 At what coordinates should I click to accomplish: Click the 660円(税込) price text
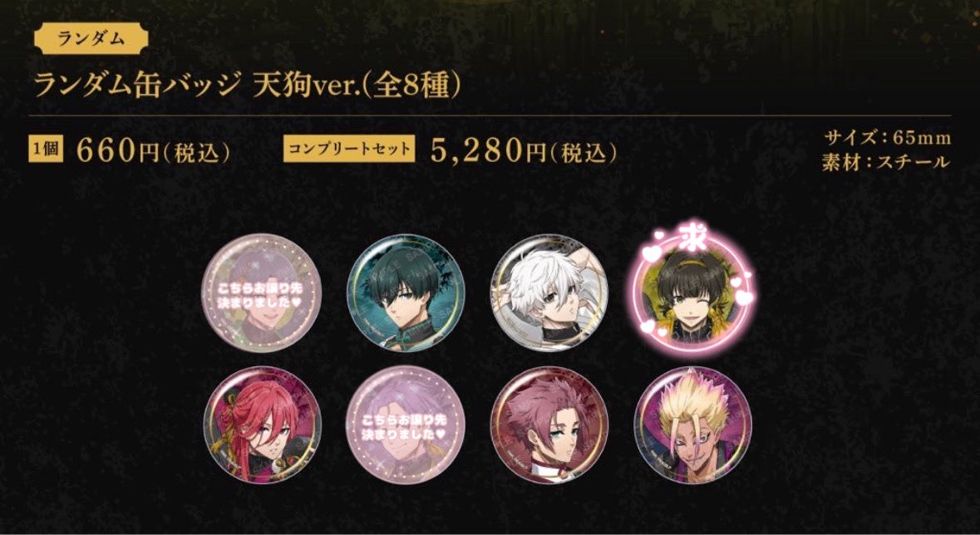point(153,150)
